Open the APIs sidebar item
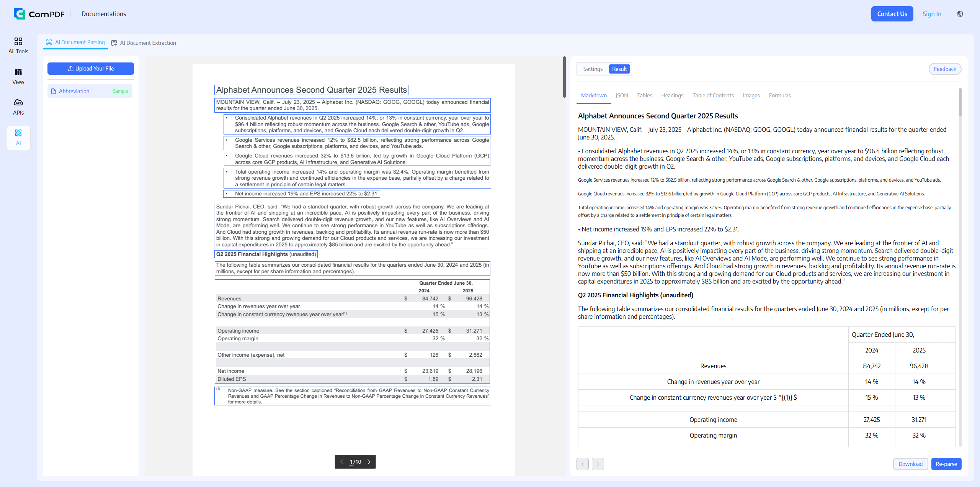 tap(18, 107)
